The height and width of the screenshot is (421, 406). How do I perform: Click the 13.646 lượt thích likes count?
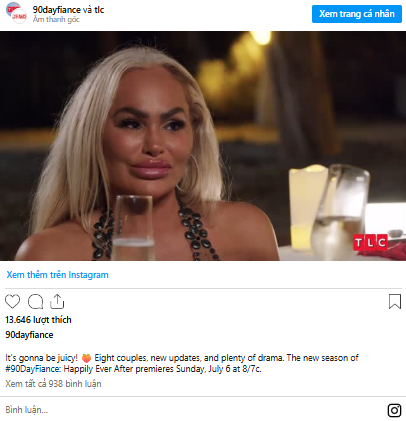coord(38,320)
